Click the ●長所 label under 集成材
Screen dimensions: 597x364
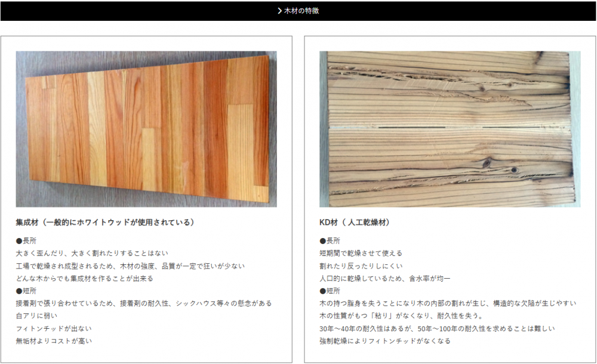click(26, 240)
